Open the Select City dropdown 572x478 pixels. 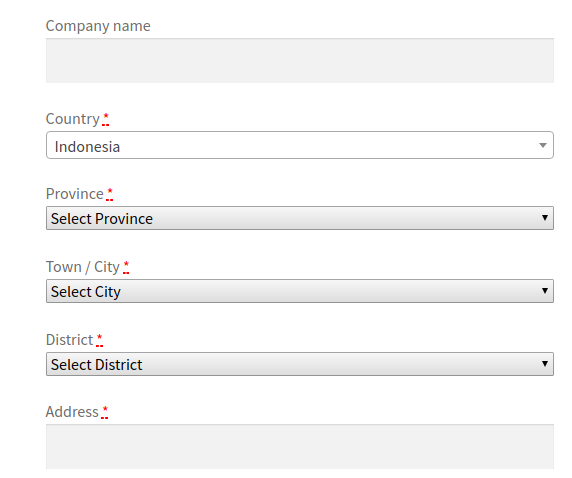[299, 291]
